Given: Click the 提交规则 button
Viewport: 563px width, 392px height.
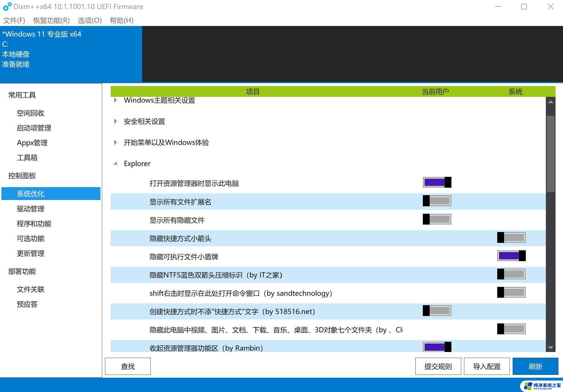Looking at the screenshot, I should [x=438, y=366].
